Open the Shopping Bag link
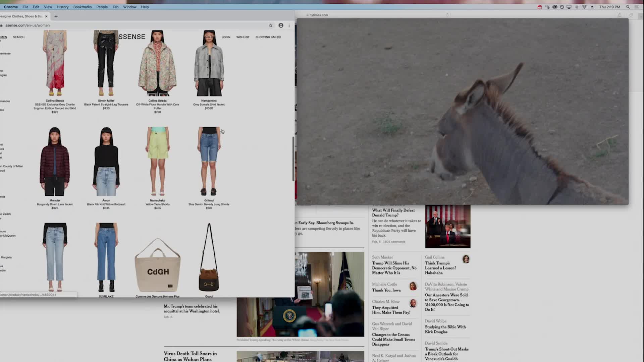Viewport: 644px width, 362px height. click(x=268, y=37)
